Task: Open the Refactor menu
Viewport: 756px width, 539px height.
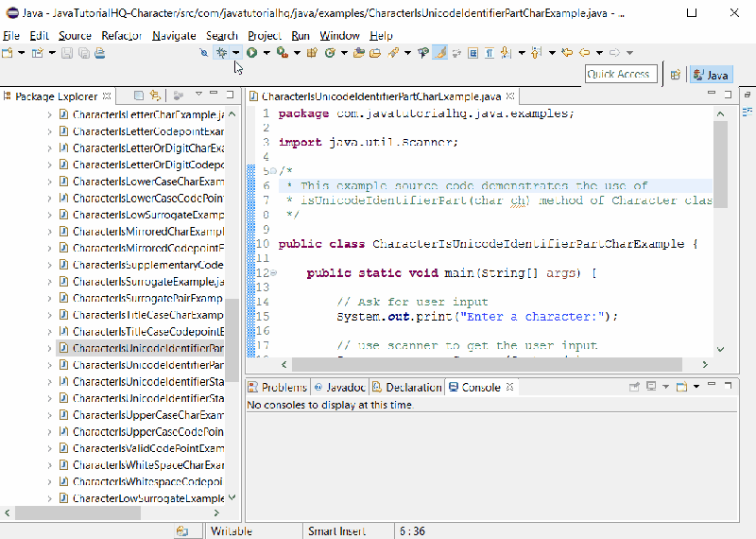Action: point(122,36)
